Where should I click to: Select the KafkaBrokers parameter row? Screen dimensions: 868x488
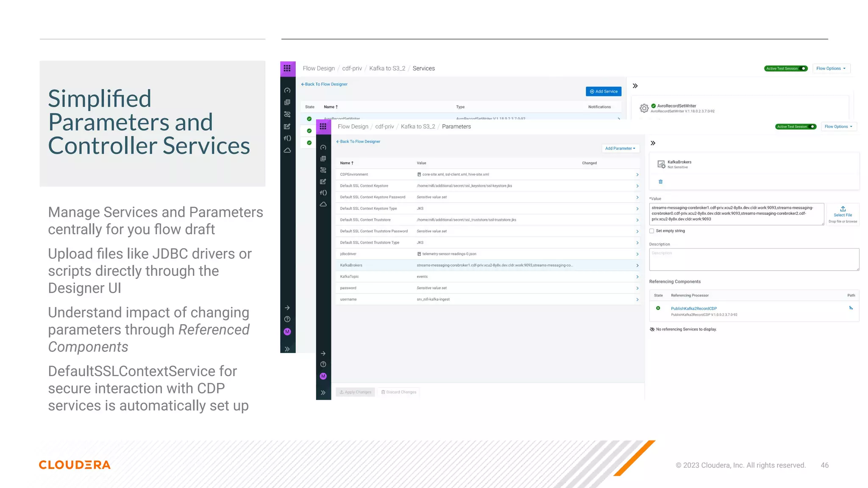[487, 265]
